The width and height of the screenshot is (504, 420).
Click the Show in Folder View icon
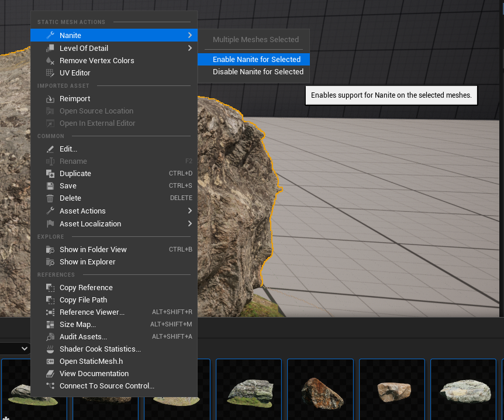tap(50, 250)
